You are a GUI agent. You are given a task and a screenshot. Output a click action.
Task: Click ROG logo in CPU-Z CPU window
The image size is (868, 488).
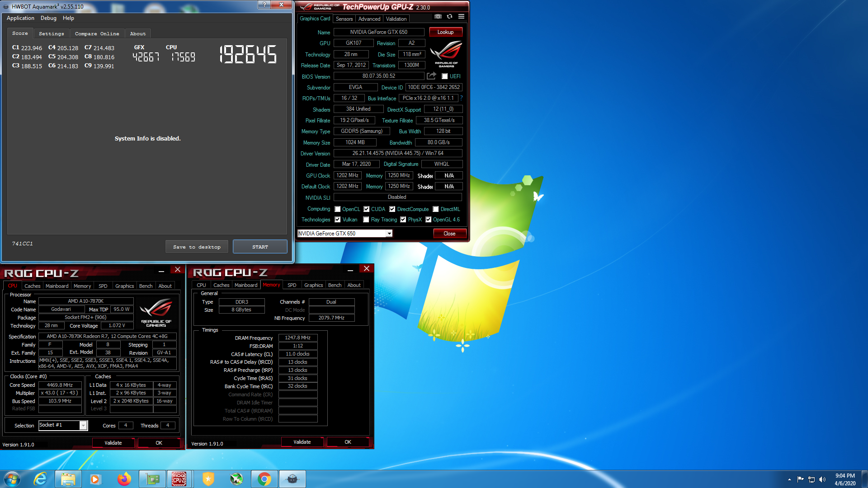156,313
